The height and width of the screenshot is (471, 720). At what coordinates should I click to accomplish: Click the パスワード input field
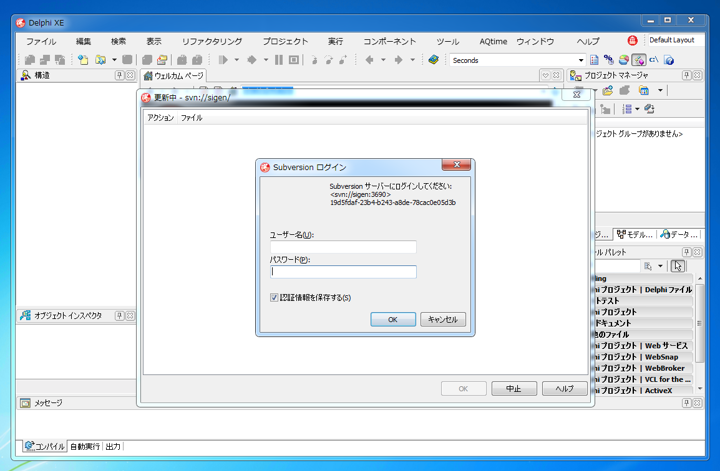point(343,272)
